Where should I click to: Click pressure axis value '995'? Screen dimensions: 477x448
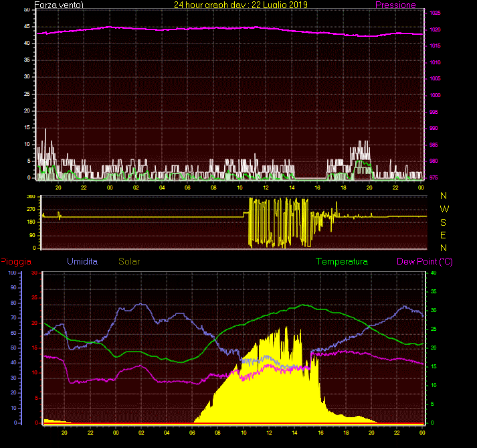coord(434,112)
